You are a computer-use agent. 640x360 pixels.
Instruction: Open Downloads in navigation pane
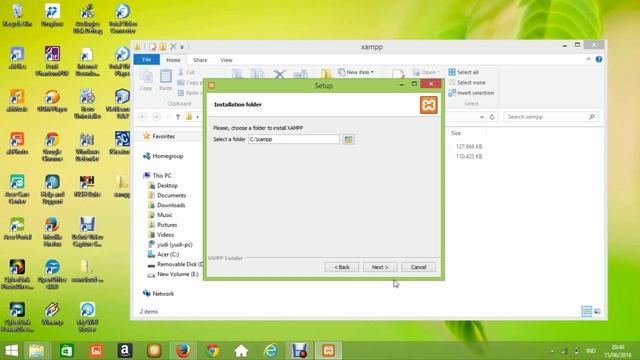point(167,205)
